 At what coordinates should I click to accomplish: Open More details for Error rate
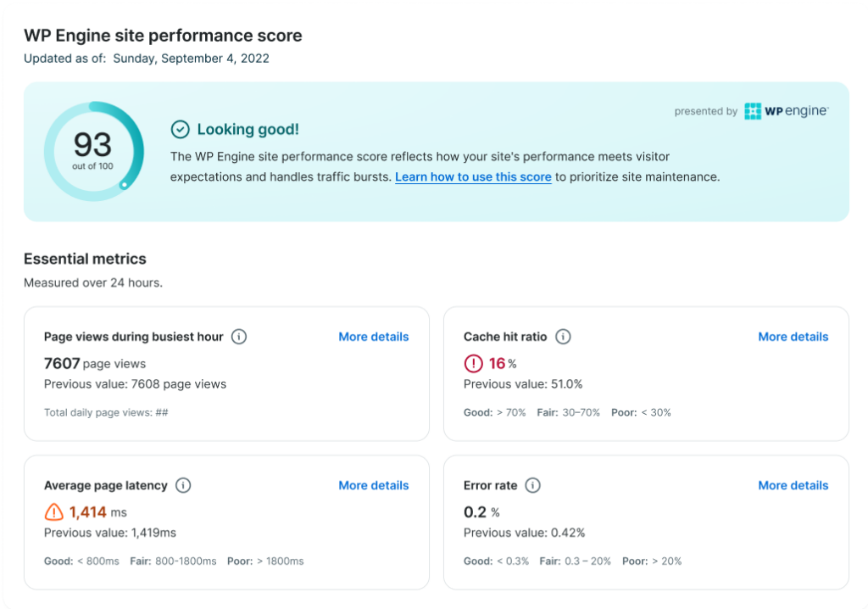[793, 485]
